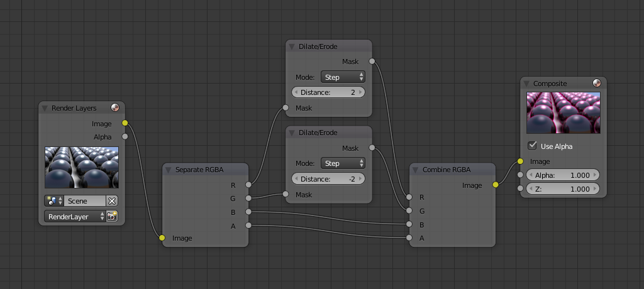Click Mask input socket of Distance 2 Dilate/Erode
The width and height of the screenshot is (644, 289).
[286, 107]
